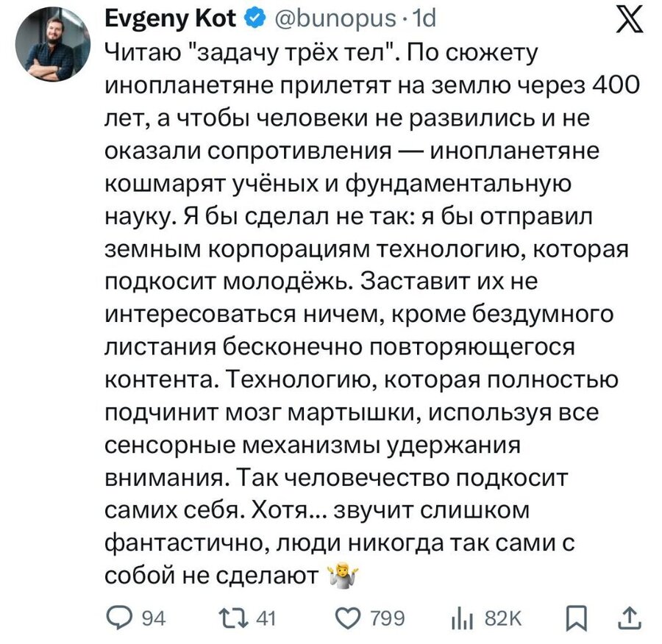Click the 799 likes count
This screenshot has height=644, width=662.
(388, 620)
